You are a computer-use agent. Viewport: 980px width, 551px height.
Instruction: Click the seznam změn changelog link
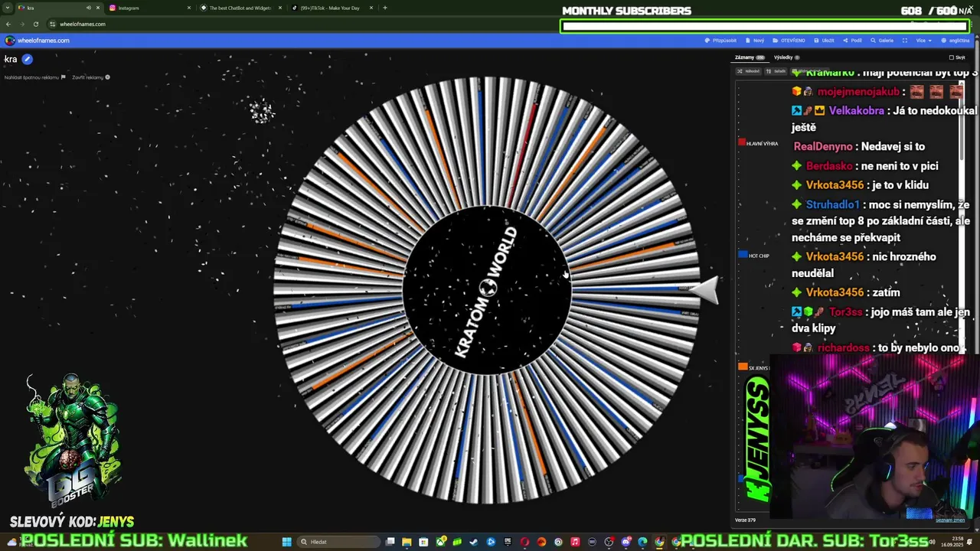click(950, 520)
